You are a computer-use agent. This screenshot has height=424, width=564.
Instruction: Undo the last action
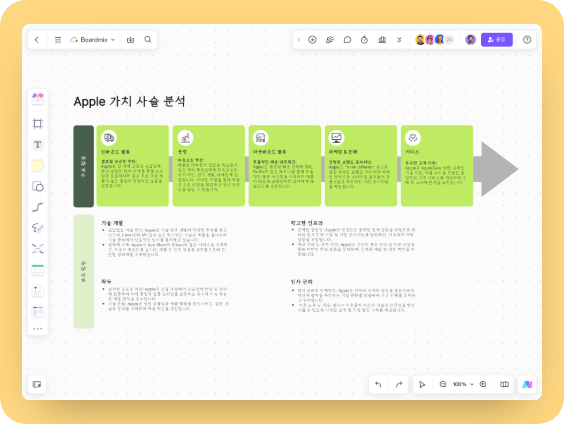(x=378, y=384)
